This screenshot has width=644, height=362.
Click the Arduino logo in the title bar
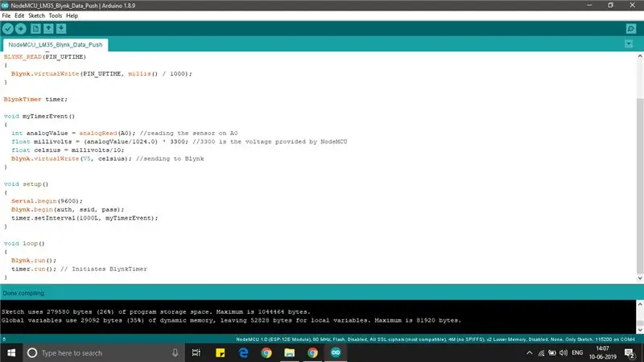(x=5, y=6)
